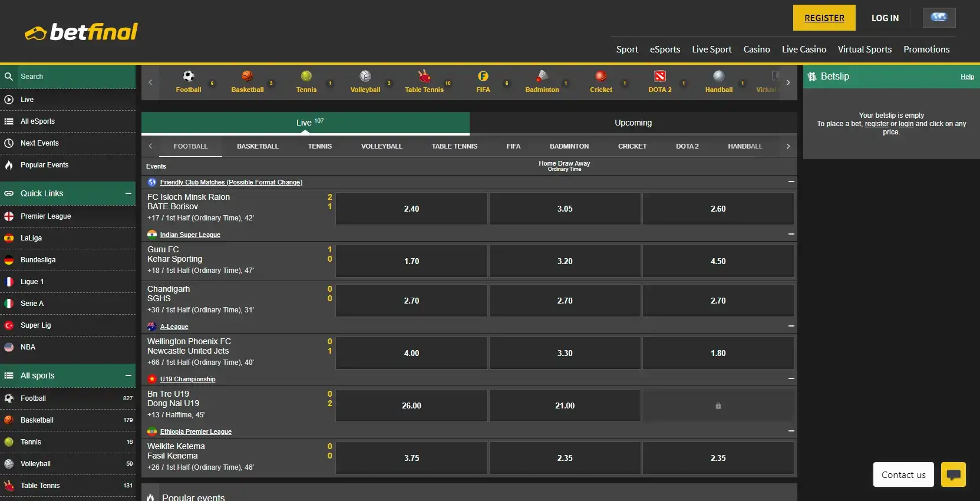Click the Search field in sidebar
Image resolution: width=980 pixels, height=501 pixels.
click(x=71, y=77)
